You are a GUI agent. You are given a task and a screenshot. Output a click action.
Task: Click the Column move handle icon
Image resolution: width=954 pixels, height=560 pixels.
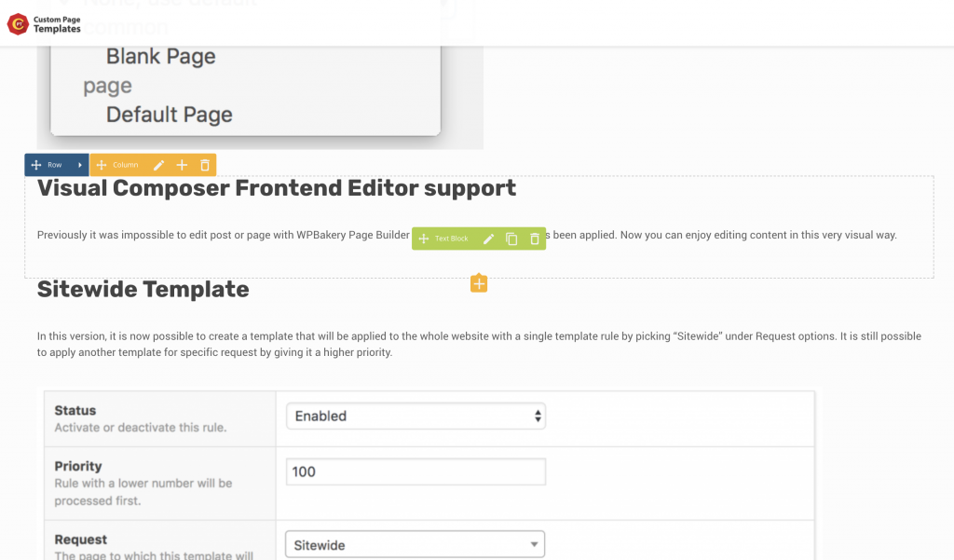click(x=102, y=165)
